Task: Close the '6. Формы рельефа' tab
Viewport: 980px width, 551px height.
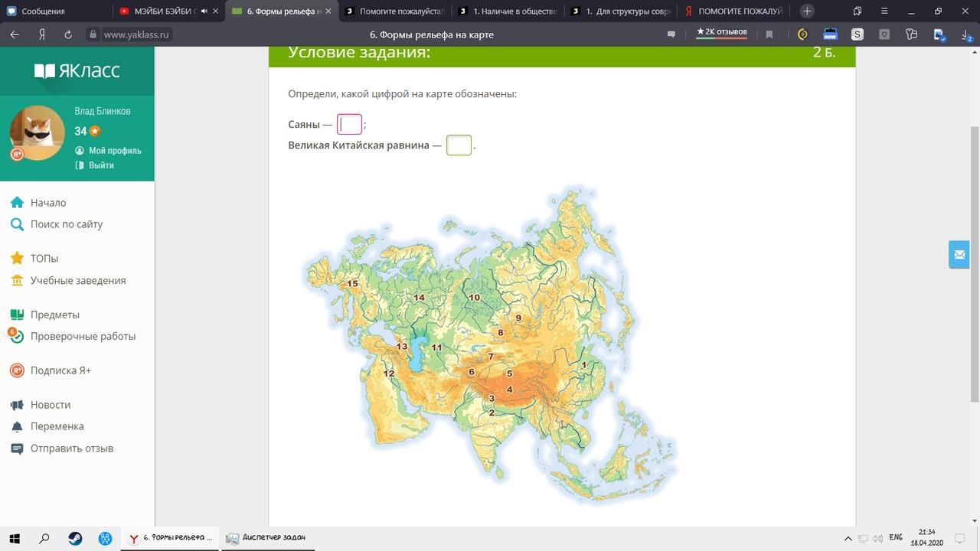Action: point(328,11)
